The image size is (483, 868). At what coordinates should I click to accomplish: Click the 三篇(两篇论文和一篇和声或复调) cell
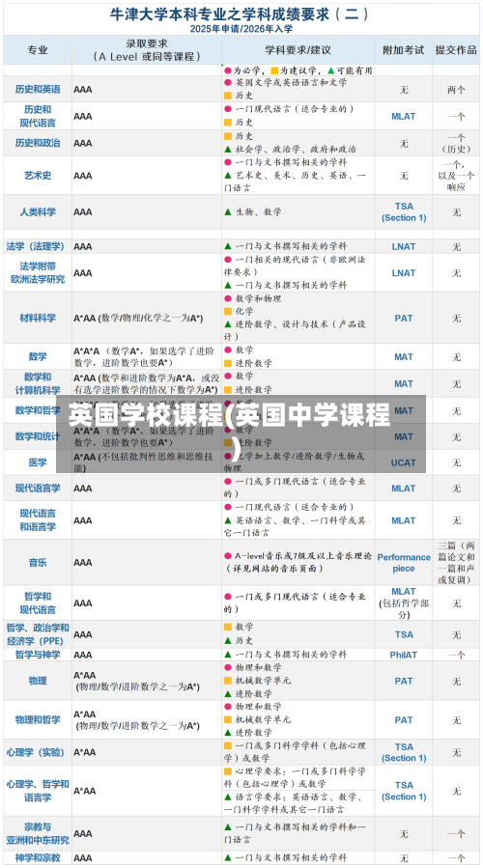click(x=456, y=563)
